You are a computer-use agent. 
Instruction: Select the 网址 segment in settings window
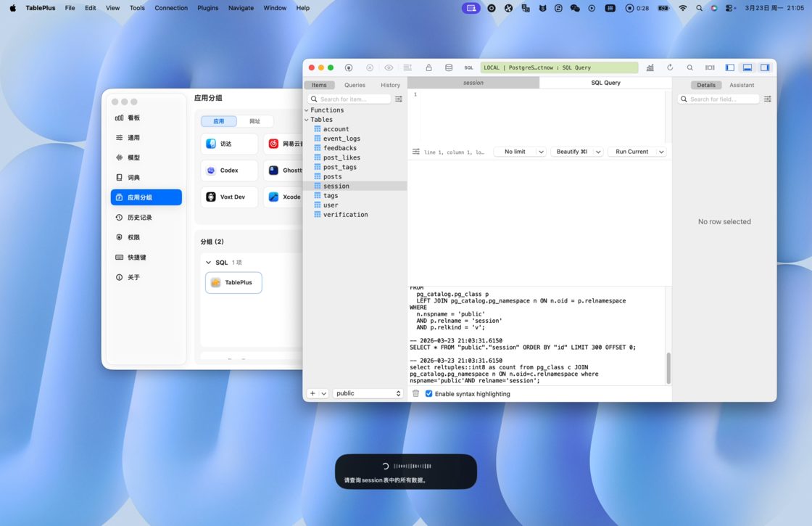pos(254,121)
